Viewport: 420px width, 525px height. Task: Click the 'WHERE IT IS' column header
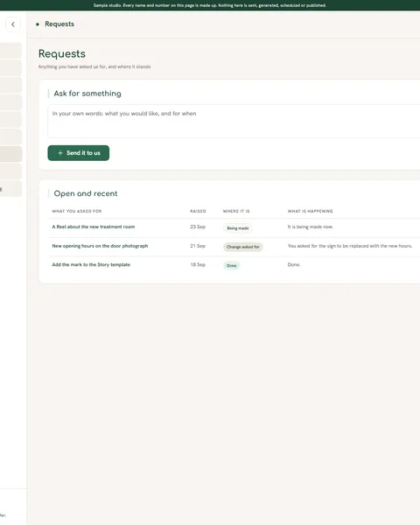[x=236, y=211]
